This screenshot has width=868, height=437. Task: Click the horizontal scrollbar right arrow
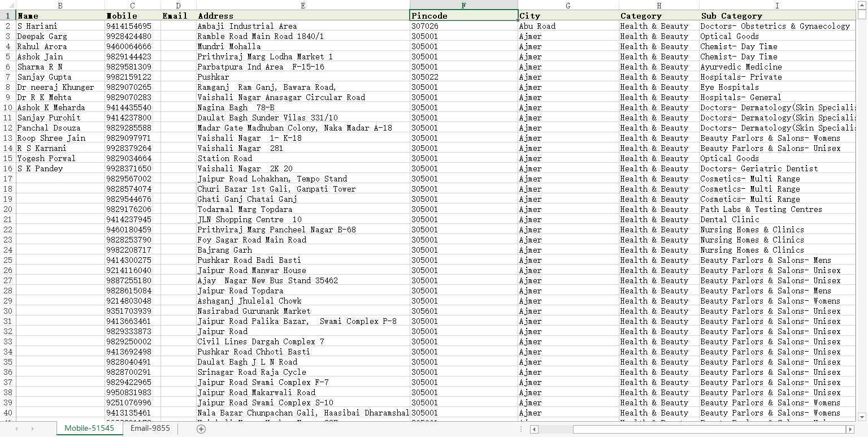point(849,429)
